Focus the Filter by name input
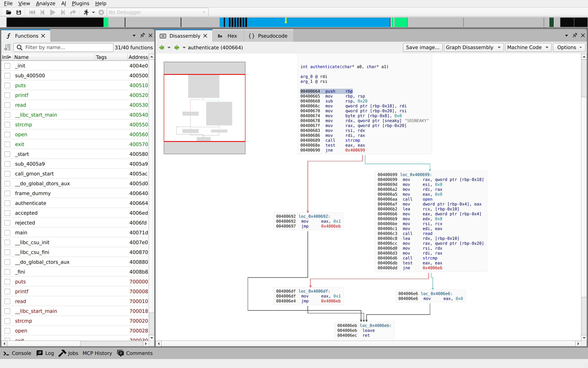The height and width of the screenshot is (368, 588). click(64, 47)
